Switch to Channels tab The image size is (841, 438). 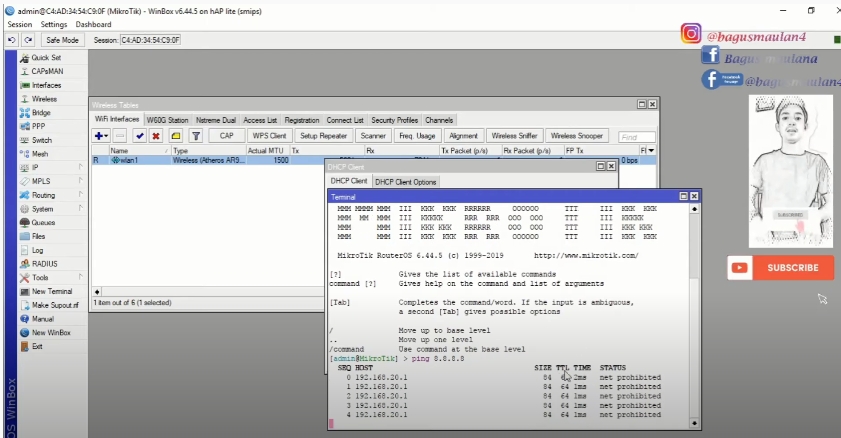(x=439, y=121)
